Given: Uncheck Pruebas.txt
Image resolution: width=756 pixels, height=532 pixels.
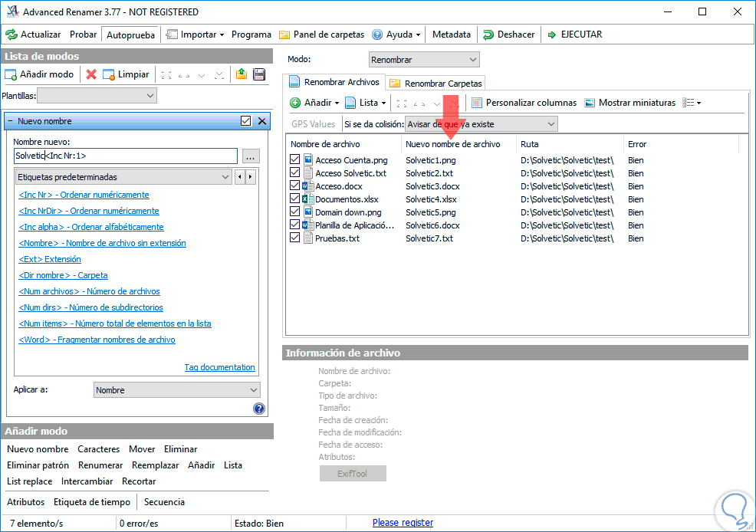Looking at the screenshot, I should pos(295,237).
